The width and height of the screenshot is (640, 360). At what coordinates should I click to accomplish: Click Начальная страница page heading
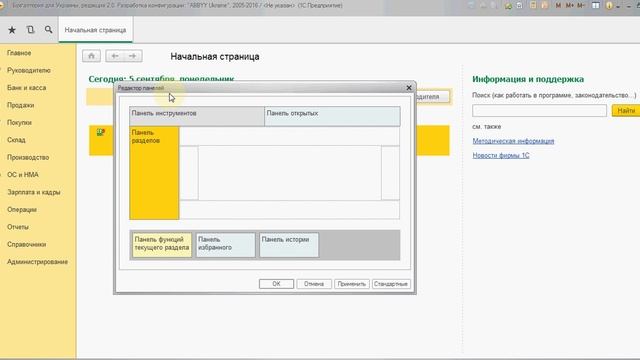215,57
